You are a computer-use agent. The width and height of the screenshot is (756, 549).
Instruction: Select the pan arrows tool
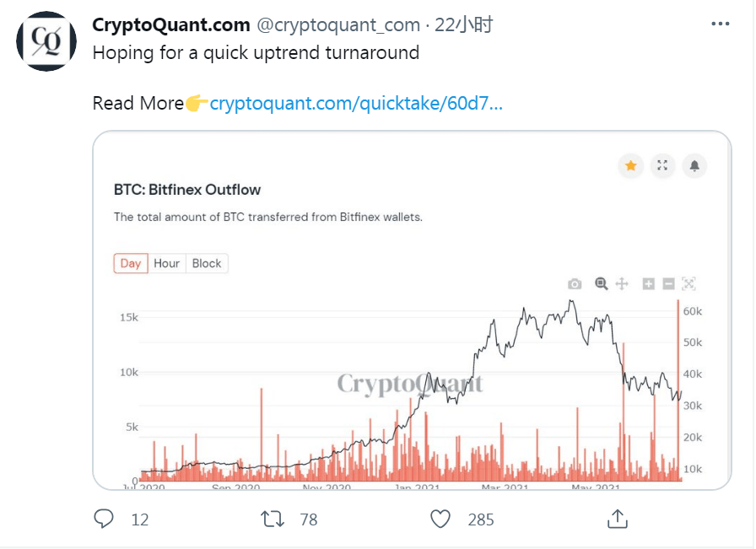(x=622, y=283)
